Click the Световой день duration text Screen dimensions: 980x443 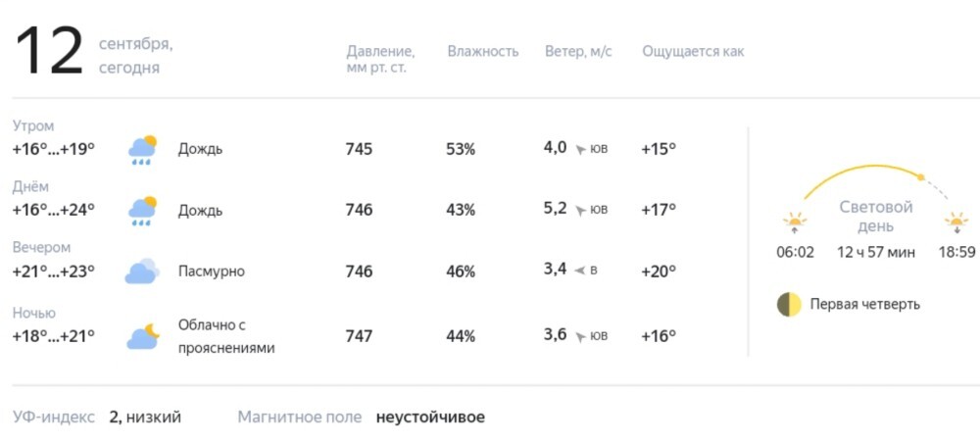click(x=875, y=253)
